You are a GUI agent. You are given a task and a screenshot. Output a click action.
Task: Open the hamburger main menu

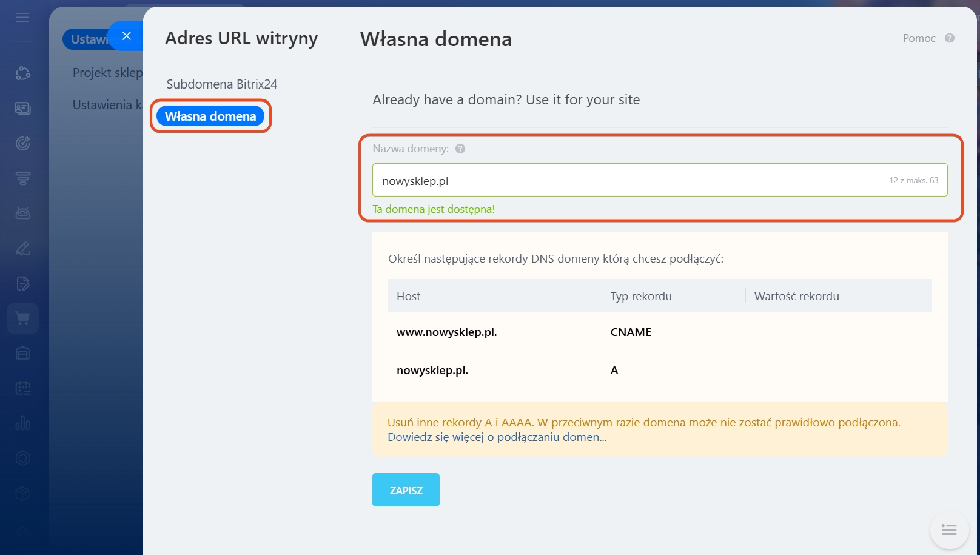tap(22, 18)
